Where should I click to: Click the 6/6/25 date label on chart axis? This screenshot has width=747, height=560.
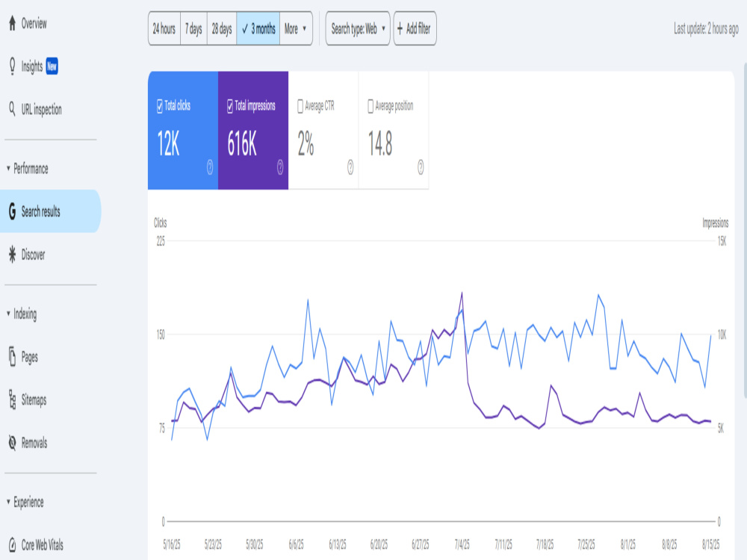tap(296, 544)
